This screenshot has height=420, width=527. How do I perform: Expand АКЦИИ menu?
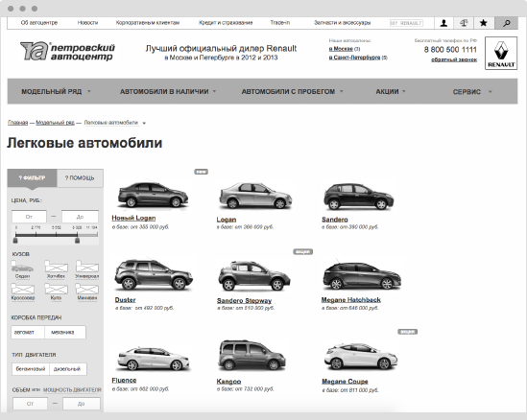(391, 91)
